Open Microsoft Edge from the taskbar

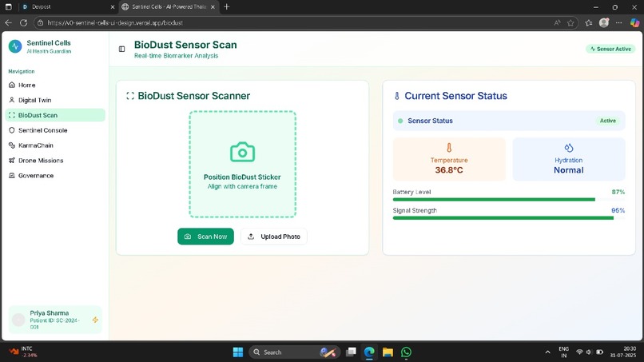pyautogui.click(x=369, y=352)
